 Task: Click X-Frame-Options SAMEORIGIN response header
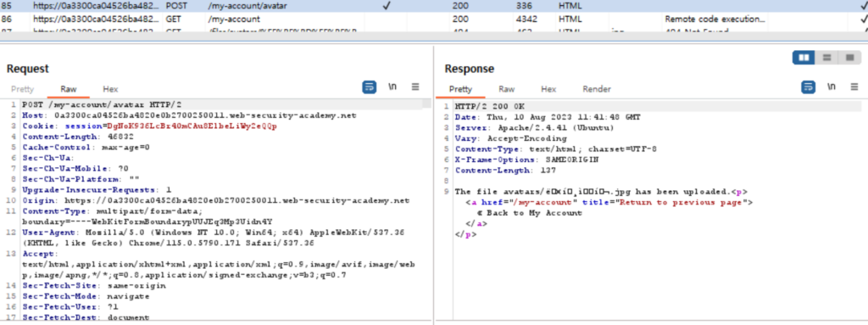tap(527, 160)
